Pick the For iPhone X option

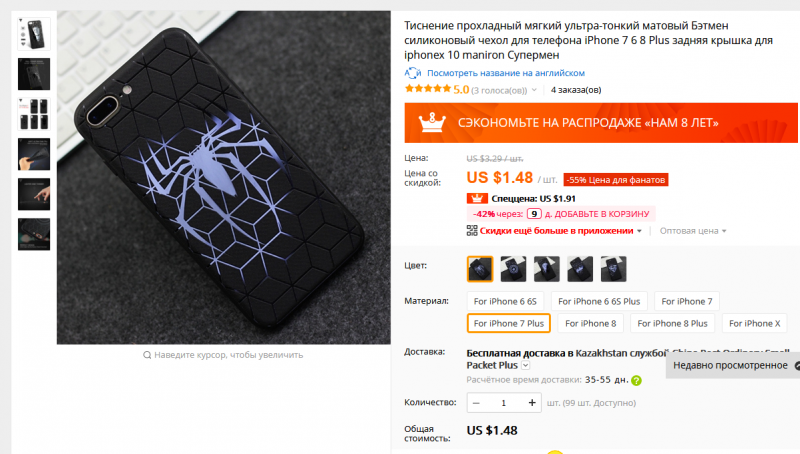(755, 323)
